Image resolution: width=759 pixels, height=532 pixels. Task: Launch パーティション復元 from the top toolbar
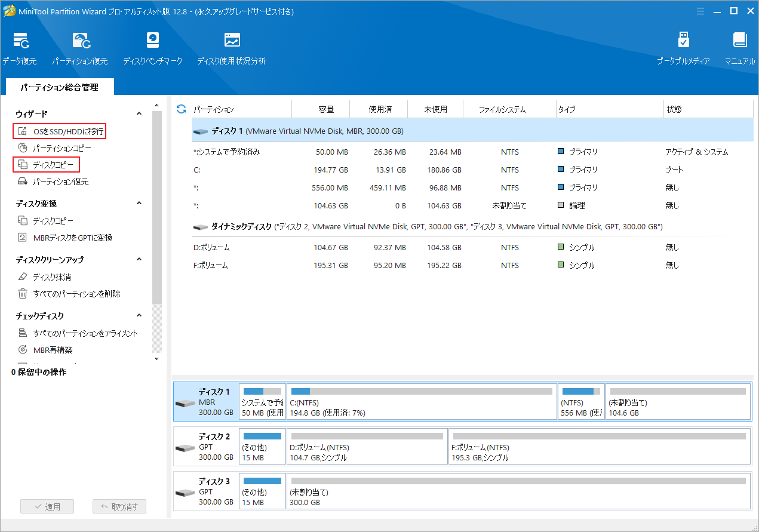coord(79,48)
